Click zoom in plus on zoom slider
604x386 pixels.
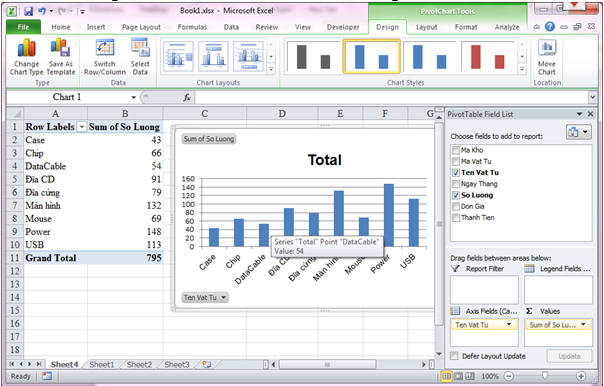tap(581, 376)
